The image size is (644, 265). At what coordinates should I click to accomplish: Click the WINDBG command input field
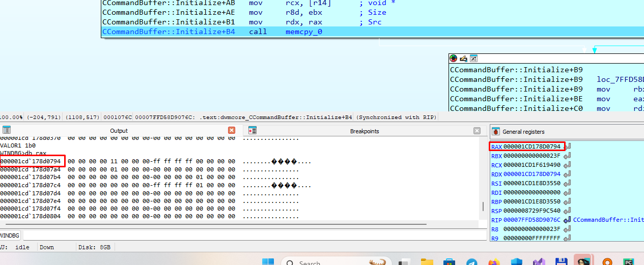tap(255, 235)
